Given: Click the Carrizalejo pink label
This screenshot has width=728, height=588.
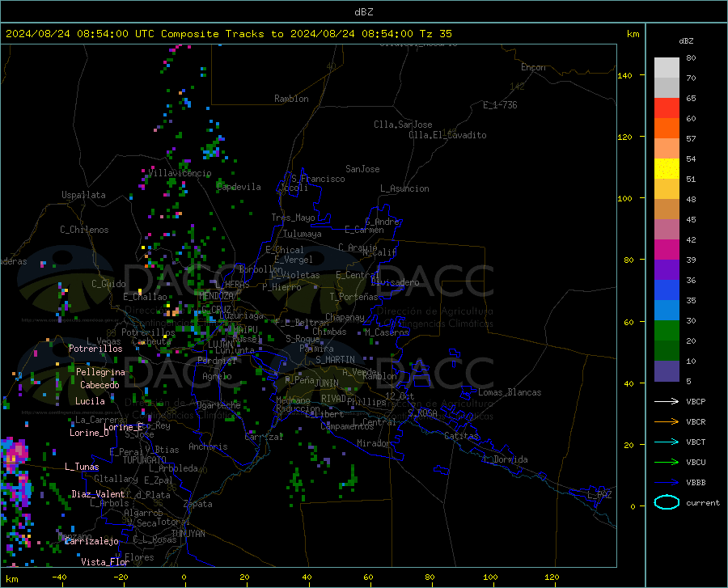Looking at the screenshot, I should 92,541.
